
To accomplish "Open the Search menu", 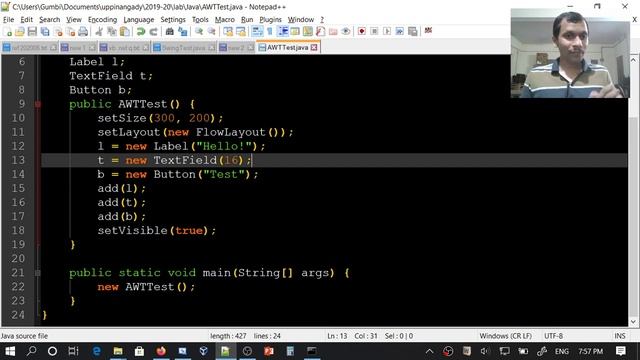I will coord(49,20).
